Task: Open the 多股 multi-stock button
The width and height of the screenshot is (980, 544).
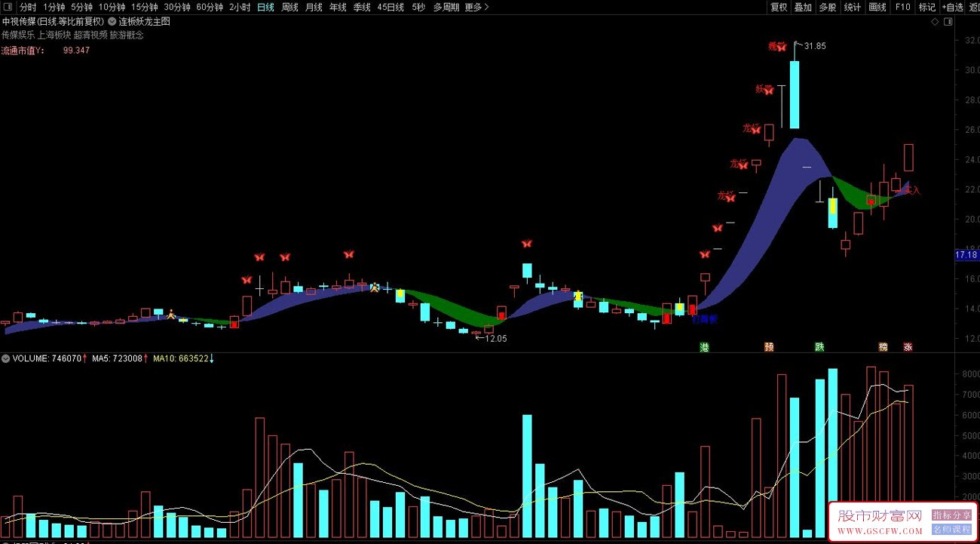Action: pos(828,7)
